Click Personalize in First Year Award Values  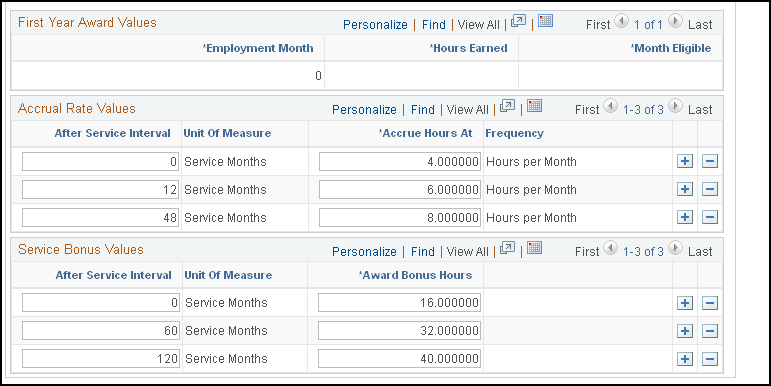coord(375,25)
